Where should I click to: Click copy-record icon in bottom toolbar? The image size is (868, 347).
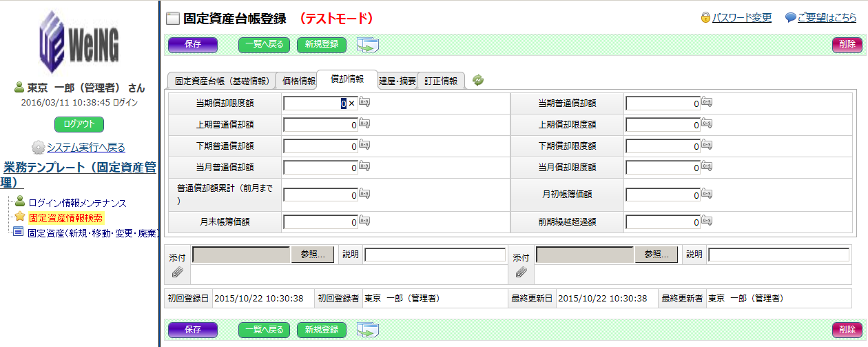[x=367, y=330]
